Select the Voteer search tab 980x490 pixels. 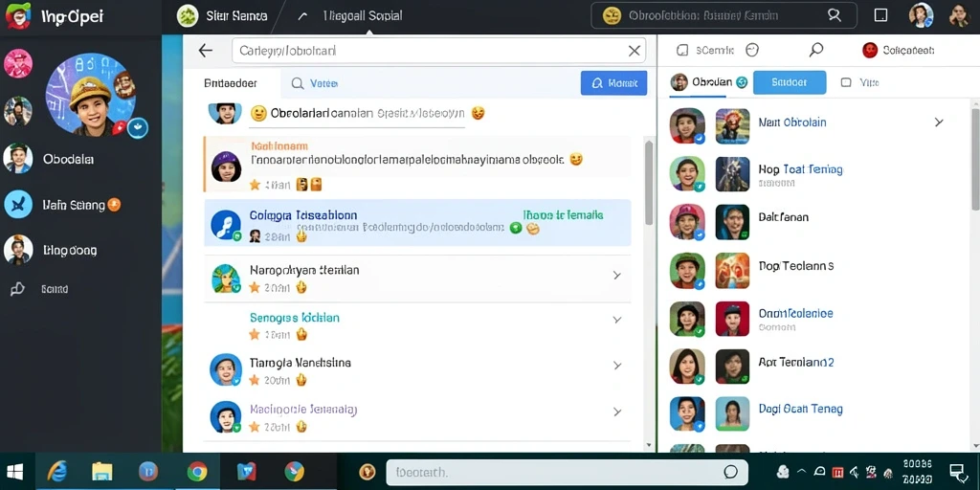[314, 83]
